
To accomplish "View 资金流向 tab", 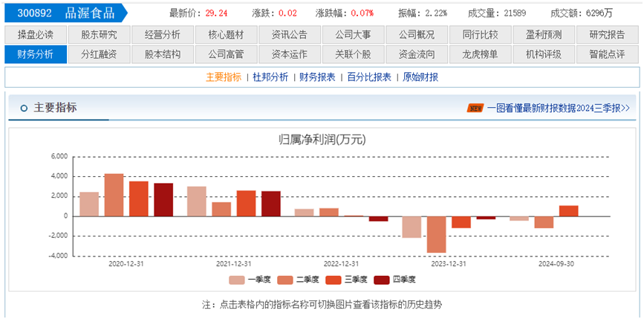I will click(x=417, y=54).
